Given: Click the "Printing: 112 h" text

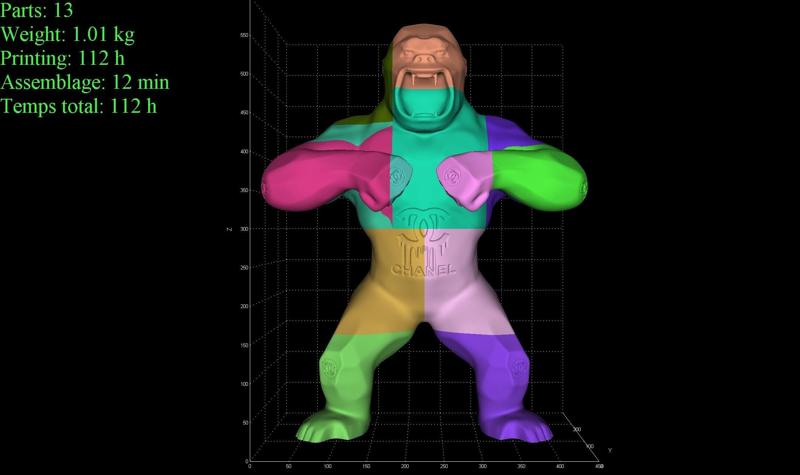Looking at the screenshot, I should [x=62, y=59].
